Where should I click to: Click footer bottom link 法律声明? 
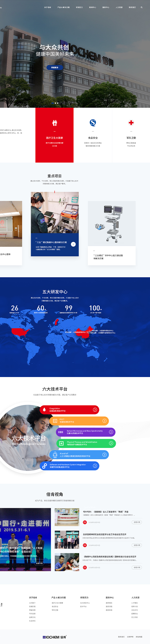tap(130, 637)
